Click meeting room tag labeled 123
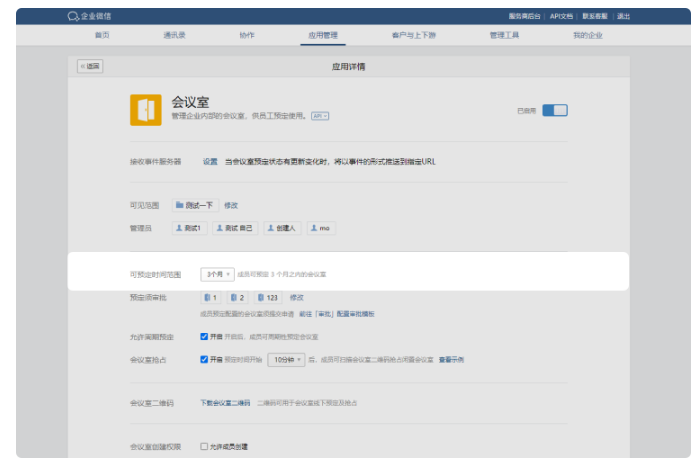This screenshot has width=697, height=468. pyautogui.click(x=268, y=297)
